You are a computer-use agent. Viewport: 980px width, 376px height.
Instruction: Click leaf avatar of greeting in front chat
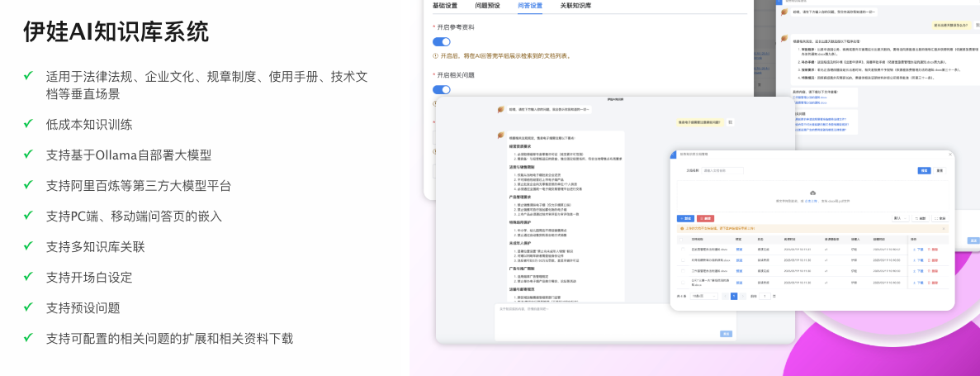coord(501,109)
